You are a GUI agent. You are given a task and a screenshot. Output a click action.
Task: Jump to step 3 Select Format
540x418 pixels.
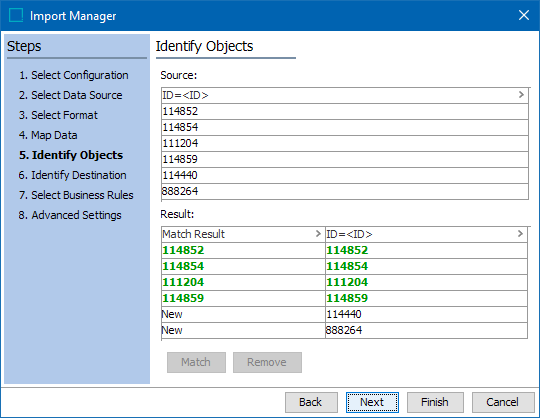(58, 115)
